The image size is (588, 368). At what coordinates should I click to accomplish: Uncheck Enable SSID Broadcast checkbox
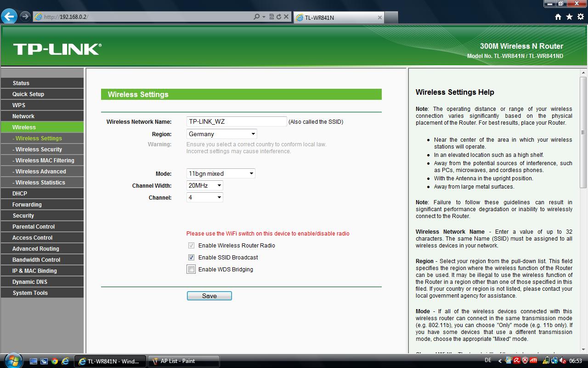pyautogui.click(x=191, y=258)
